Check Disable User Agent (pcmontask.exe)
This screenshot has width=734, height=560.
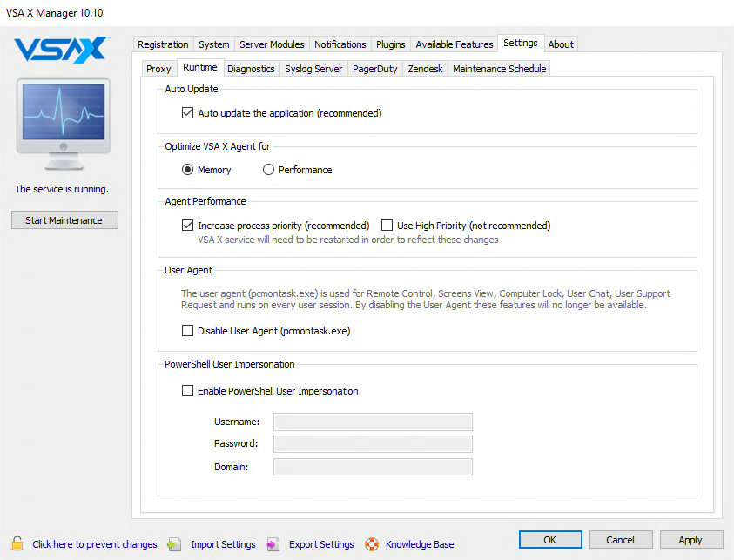[187, 331]
